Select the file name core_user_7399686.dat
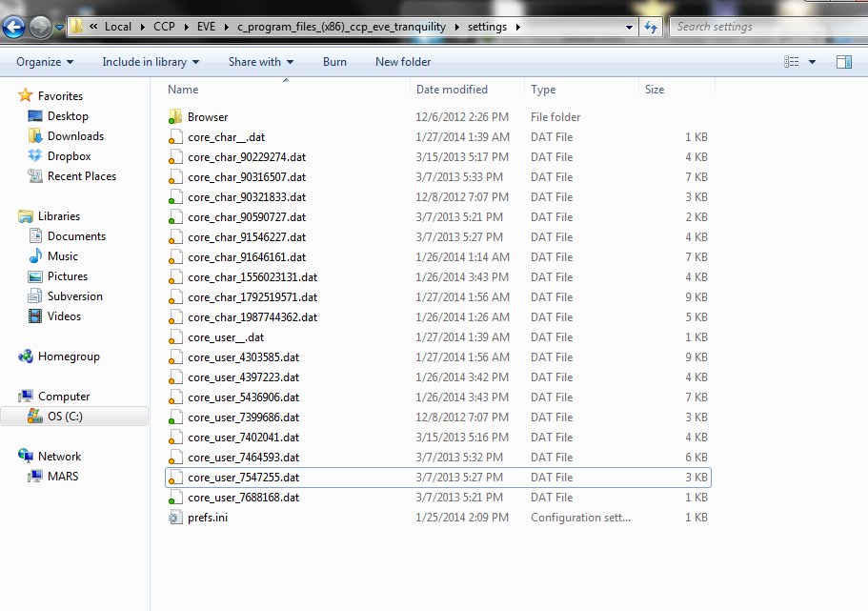The image size is (868, 611). click(243, 418)
